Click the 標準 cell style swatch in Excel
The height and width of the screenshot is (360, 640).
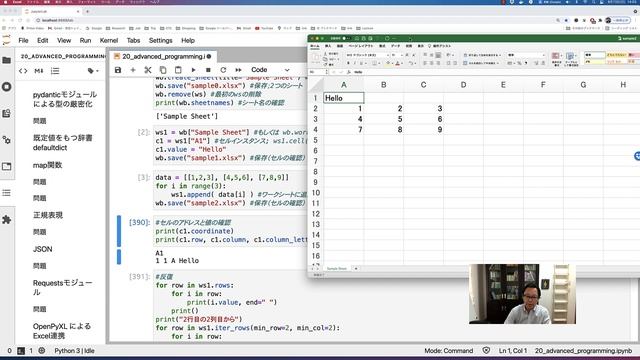[595, 55]
